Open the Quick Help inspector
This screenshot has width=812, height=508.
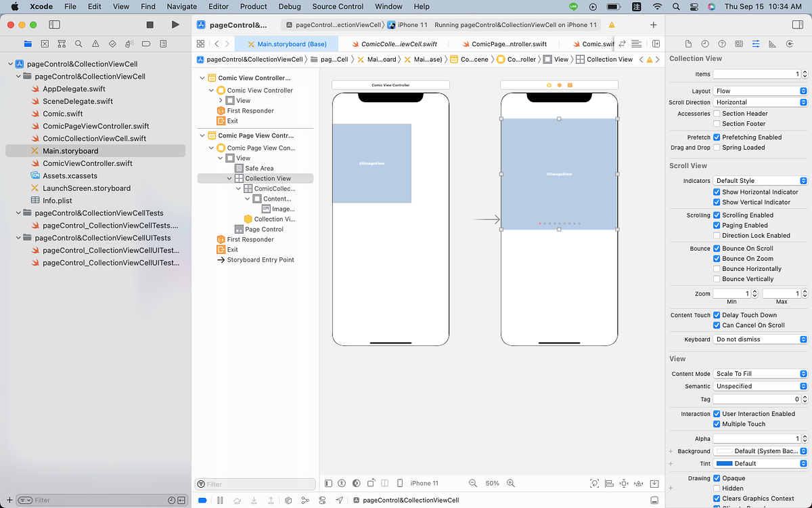pos(722,43)
